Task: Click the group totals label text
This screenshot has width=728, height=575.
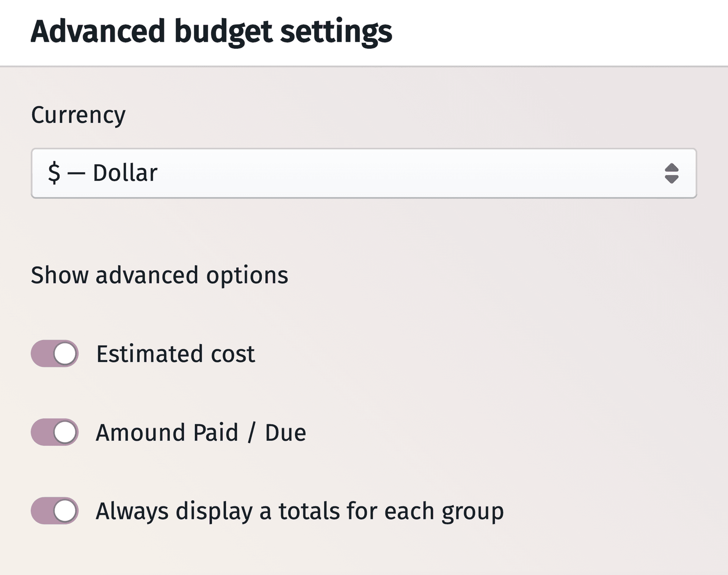Action: point(300,511)
